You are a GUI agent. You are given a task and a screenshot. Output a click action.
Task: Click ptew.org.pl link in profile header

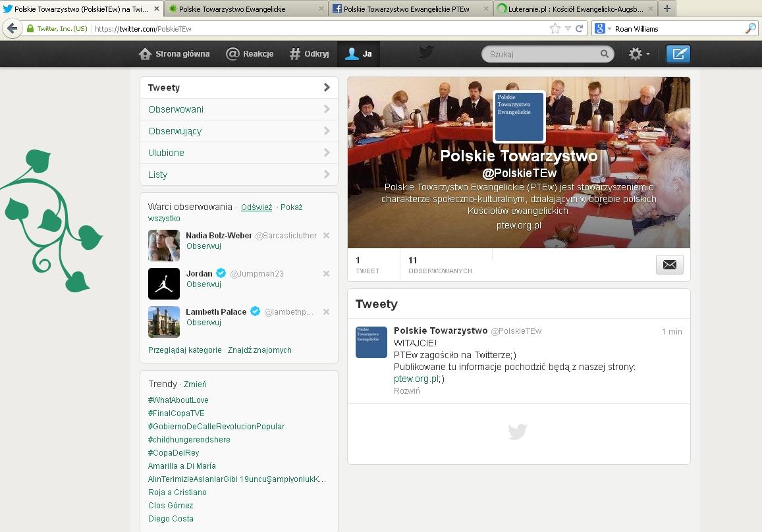518,225
